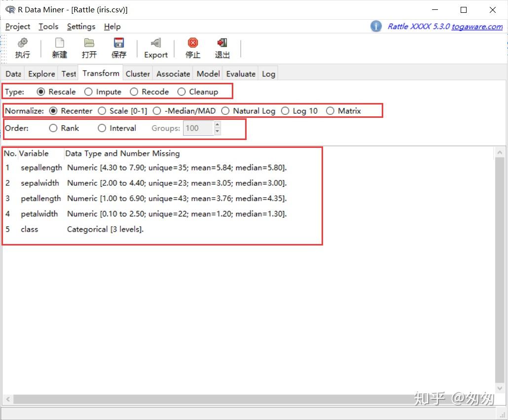The image size is (508, 420).
Task: Switch to the Transform tab
Action: coord(101,73)
